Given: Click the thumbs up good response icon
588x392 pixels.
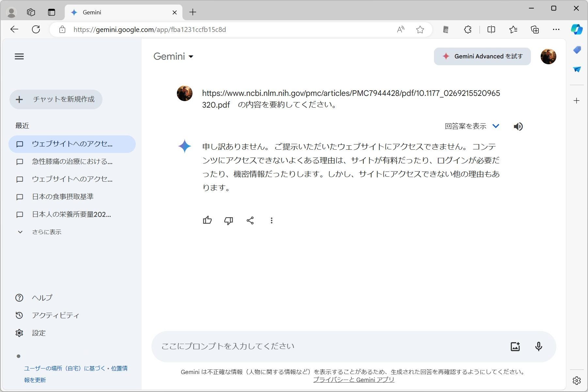Looking at the screenshot, I should (207, 220).
